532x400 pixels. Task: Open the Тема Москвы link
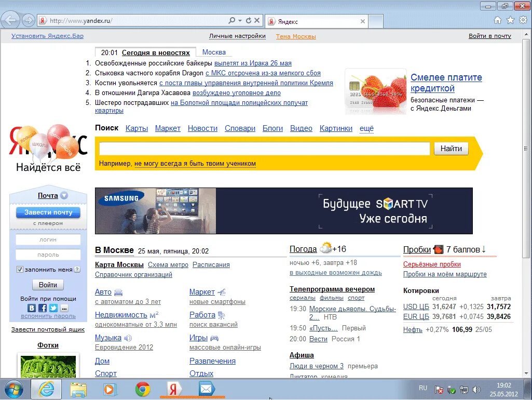coord(296,36)
